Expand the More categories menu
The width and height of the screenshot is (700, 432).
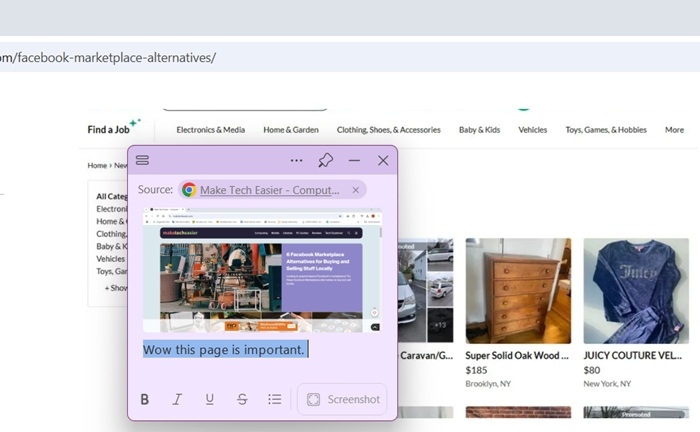(674, 130)
